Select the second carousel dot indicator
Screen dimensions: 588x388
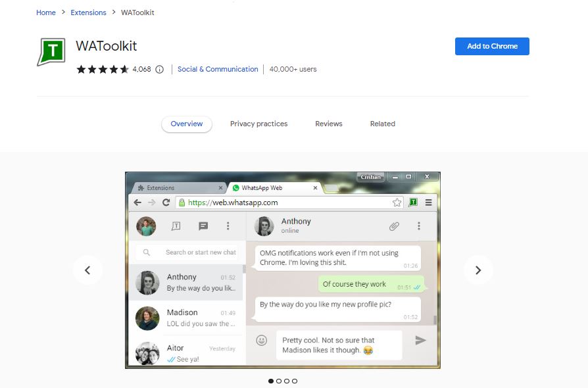(279, 381)
